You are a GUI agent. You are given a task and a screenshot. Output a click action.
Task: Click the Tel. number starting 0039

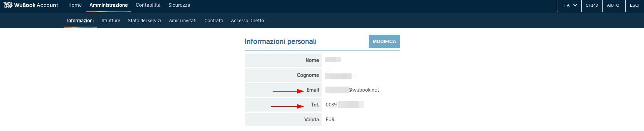tap(344, 105)
